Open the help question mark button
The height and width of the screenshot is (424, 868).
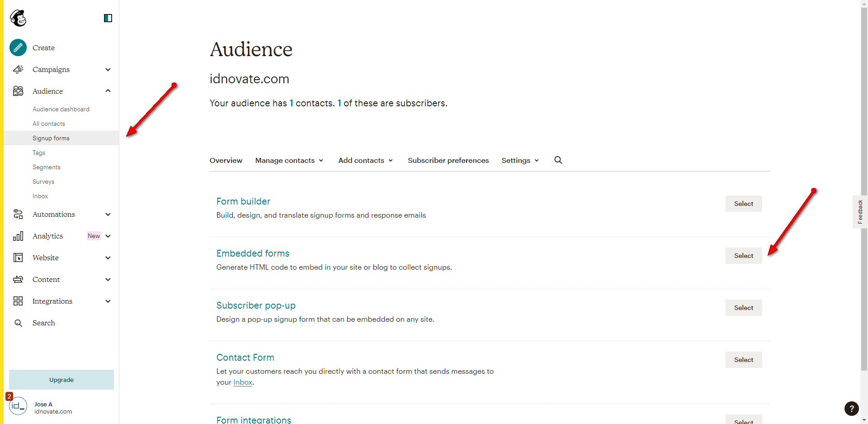pyautogui.click(x=851, y=409)
